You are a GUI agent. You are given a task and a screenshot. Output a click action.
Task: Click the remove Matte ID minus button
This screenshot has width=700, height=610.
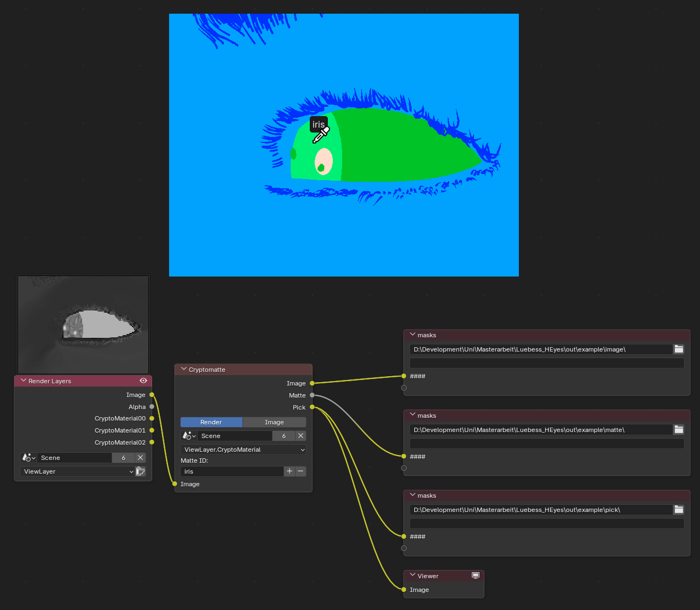point(300,471)
